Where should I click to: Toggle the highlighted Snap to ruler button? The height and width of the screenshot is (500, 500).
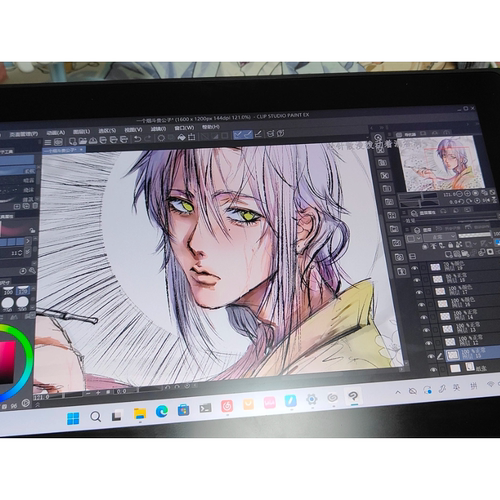point(237,135)
